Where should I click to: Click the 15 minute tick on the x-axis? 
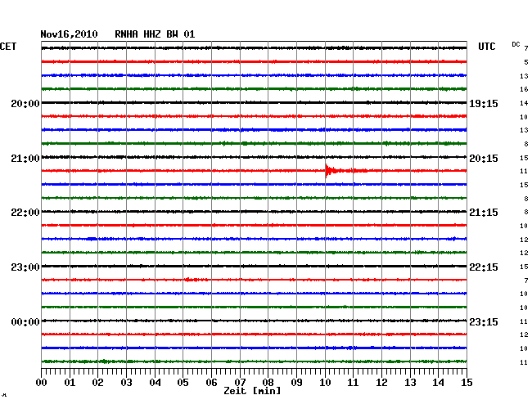(x=467, y=383)
